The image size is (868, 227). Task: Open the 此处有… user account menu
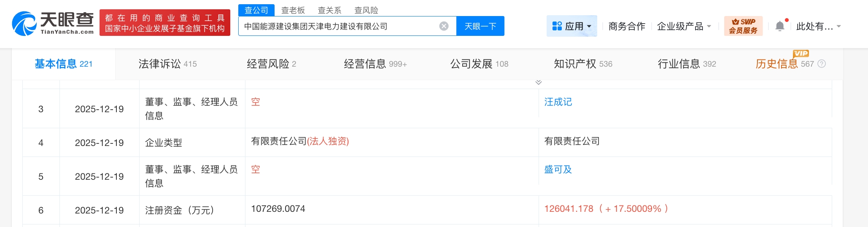[x=818, y=26]
